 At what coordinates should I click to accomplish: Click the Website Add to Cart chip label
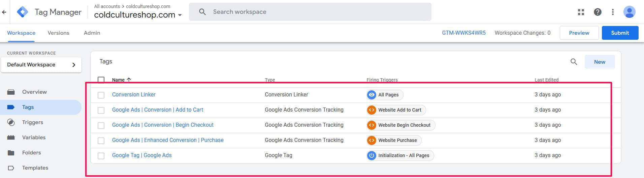point(399,110)
